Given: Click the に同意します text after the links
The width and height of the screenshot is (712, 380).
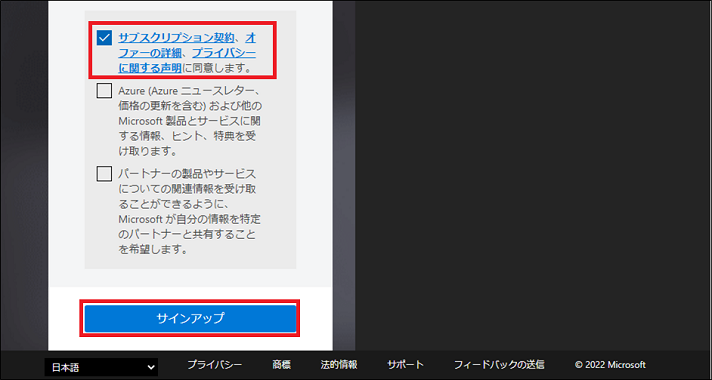Looking at the screenshot, I should click(x=216, y=69).
